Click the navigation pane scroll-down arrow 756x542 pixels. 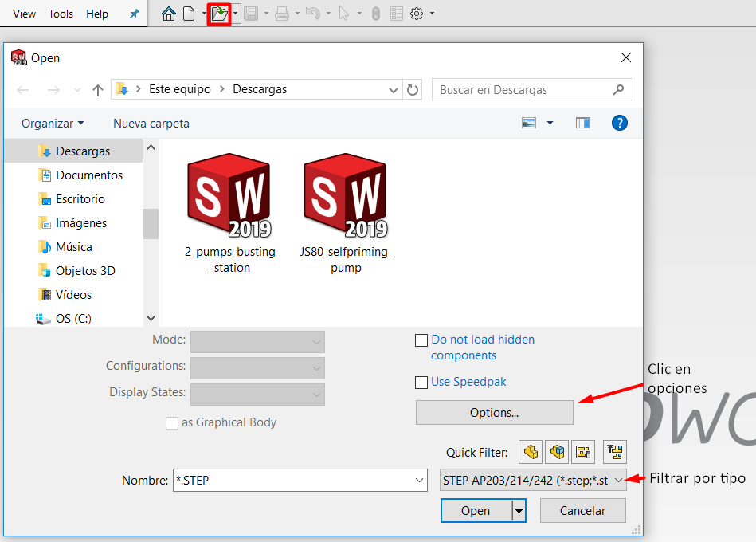coord(151,318)
